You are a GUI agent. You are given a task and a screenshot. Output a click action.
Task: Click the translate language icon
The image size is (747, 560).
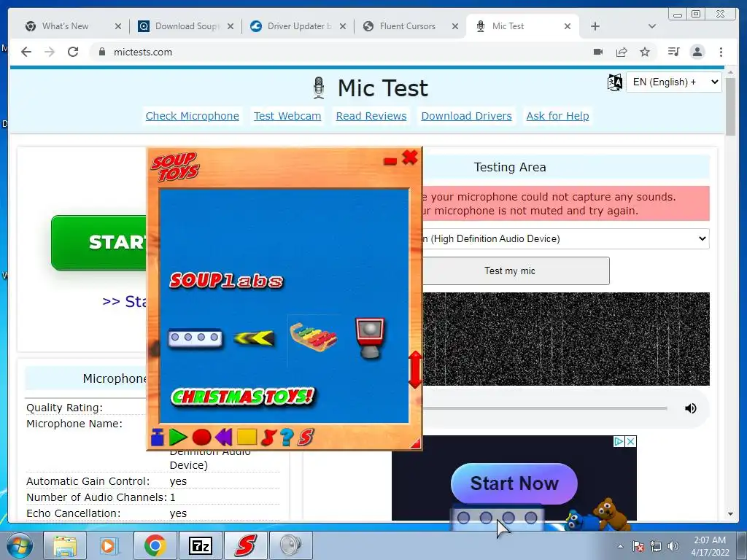[x=614, y=82]
